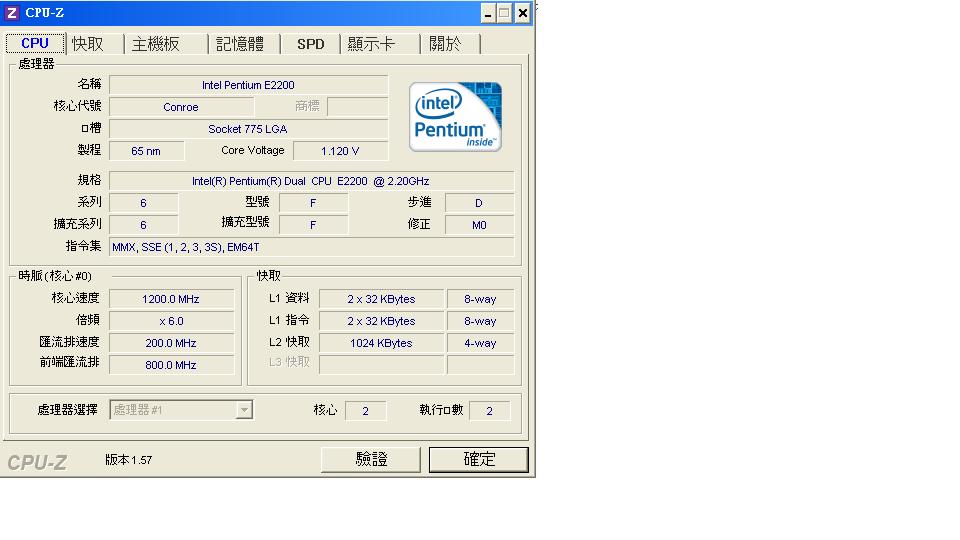
Task: Click the processor name field Intel Pentium E2200
Action: pyautogui.click(x=248, y=85)
